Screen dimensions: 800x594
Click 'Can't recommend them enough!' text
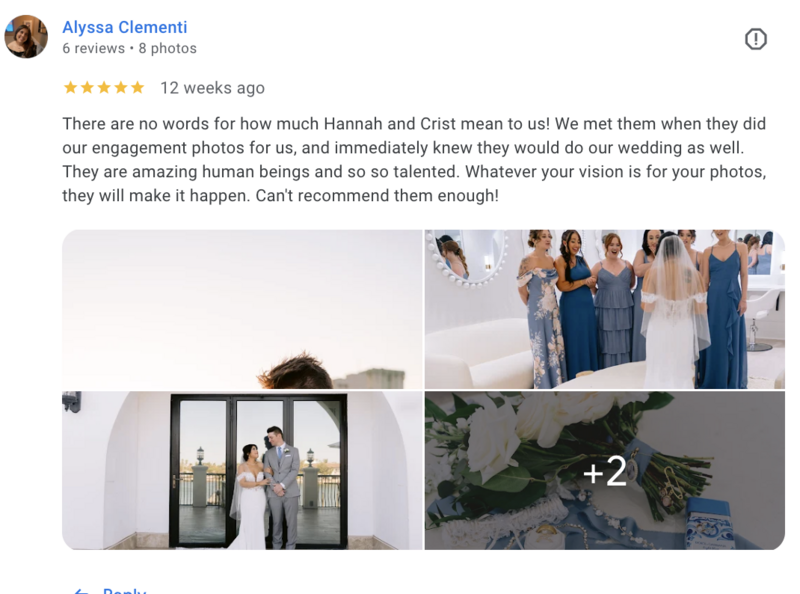377,196
